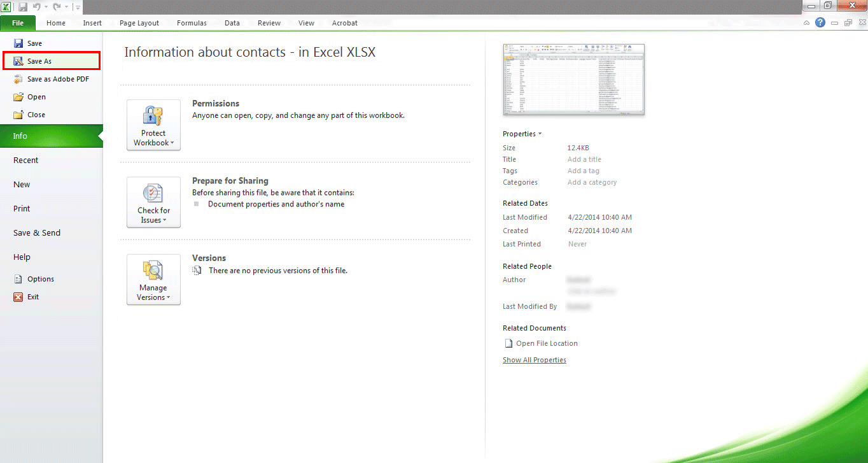
Task: Select the Recent section
Action: point(52,160)
